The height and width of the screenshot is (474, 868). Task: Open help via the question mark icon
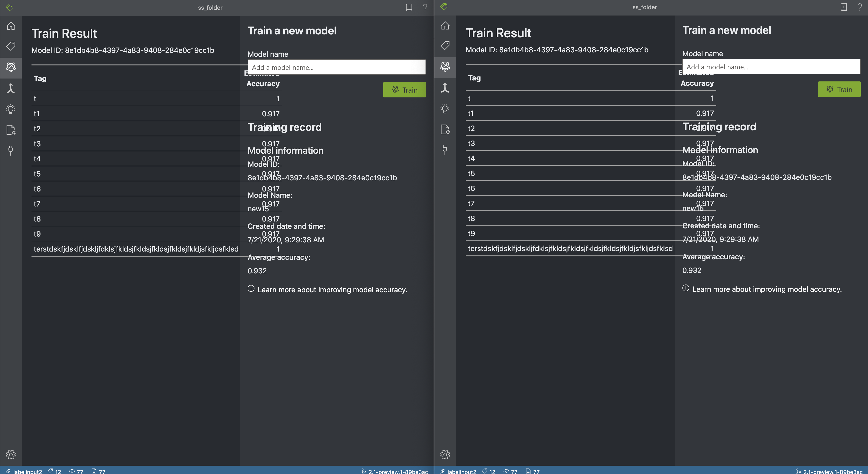(425, 8)
